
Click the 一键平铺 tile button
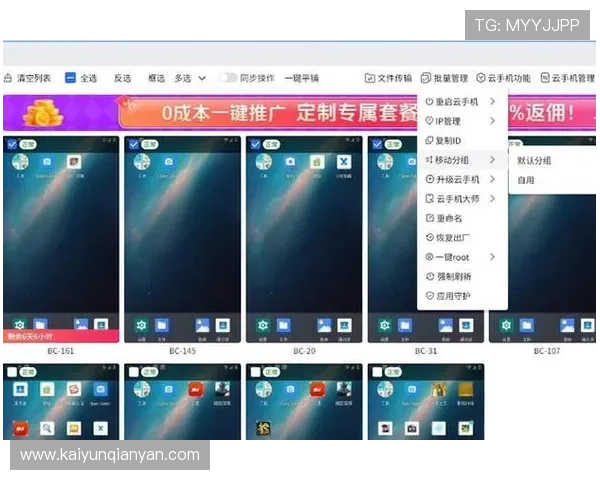point(302,78)
